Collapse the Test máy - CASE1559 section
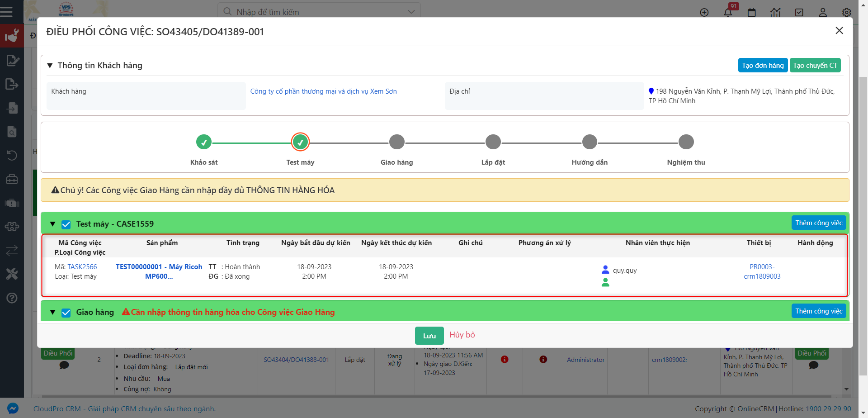Viewport: 868px width, 418px height. 52,224
